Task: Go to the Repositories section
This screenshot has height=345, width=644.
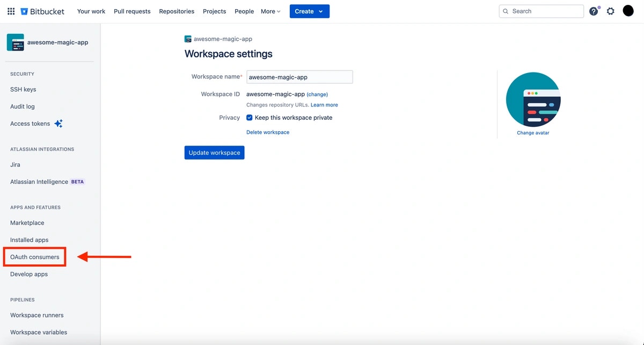Action: pyautogui.click(x=177, y=11)
